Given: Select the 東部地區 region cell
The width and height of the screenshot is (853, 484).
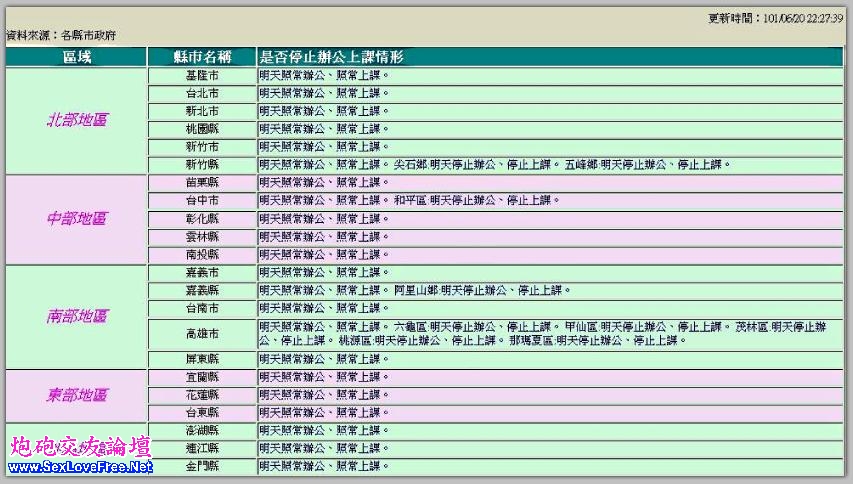Looking at the screenshot, I should click(x=77, y=395).
